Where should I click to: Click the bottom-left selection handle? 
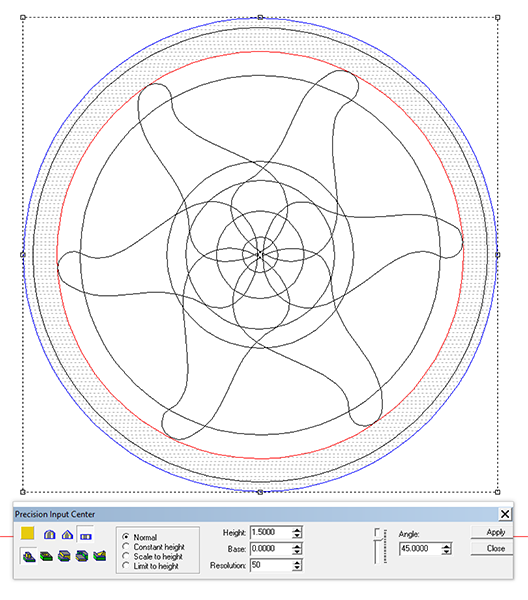23,492
